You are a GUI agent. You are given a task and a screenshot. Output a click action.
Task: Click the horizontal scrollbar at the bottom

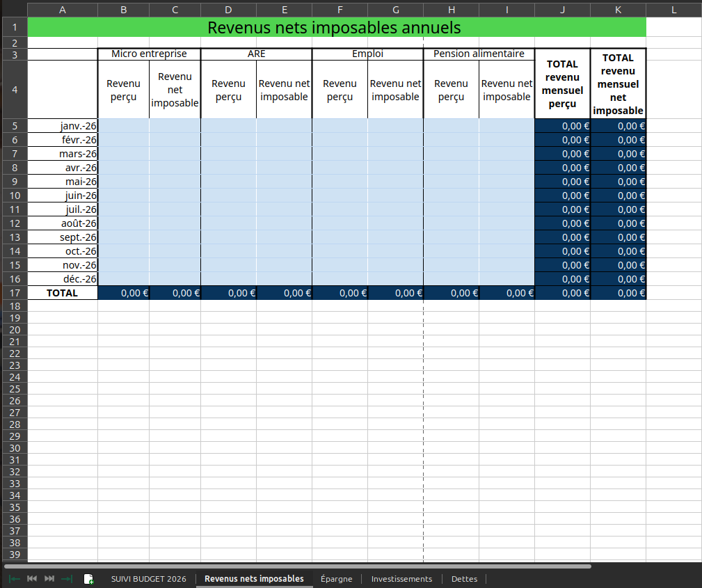(298, 566)
